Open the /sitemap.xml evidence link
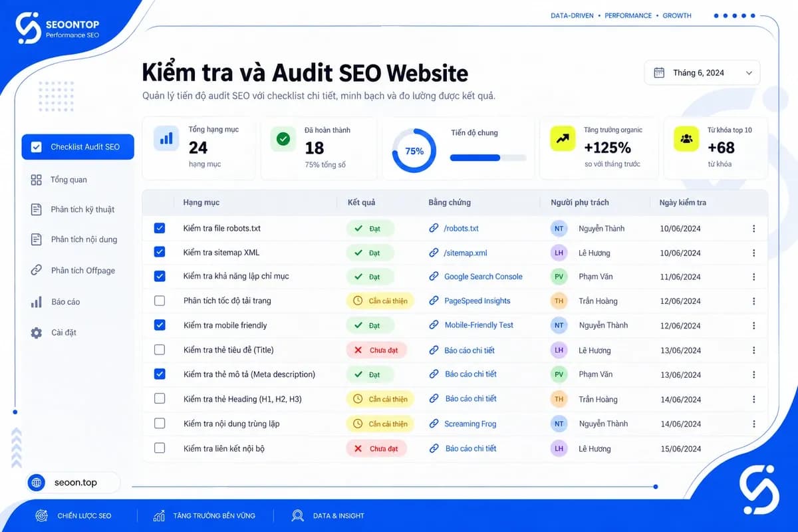 point(465,253)
